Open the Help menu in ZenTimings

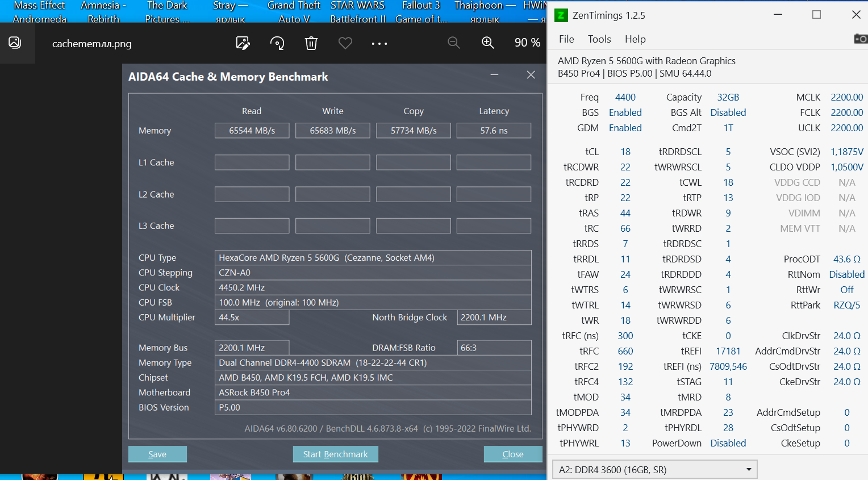[x=635, y=39]
